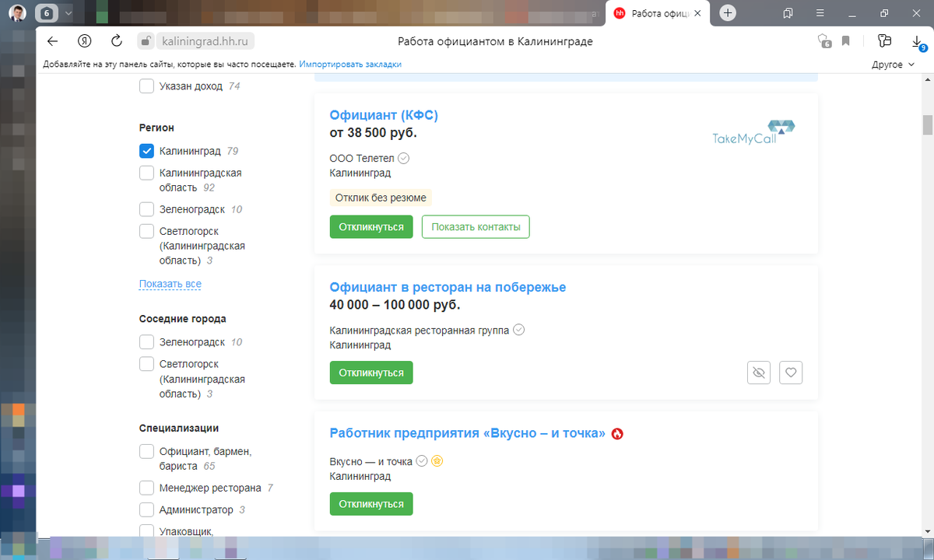Open the new tab plus button

pos(728,13)
